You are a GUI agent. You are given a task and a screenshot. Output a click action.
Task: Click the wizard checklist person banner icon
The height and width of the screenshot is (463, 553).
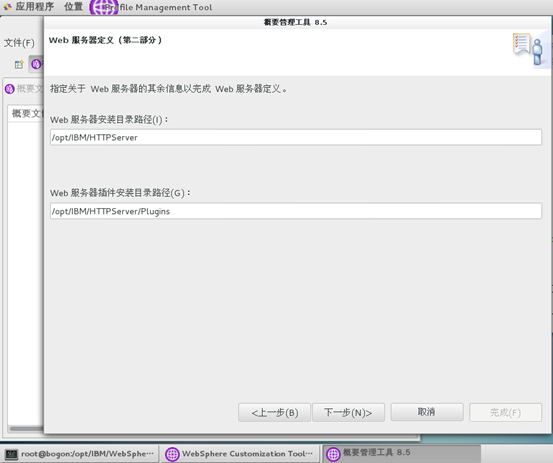click(x=531, y=49)
